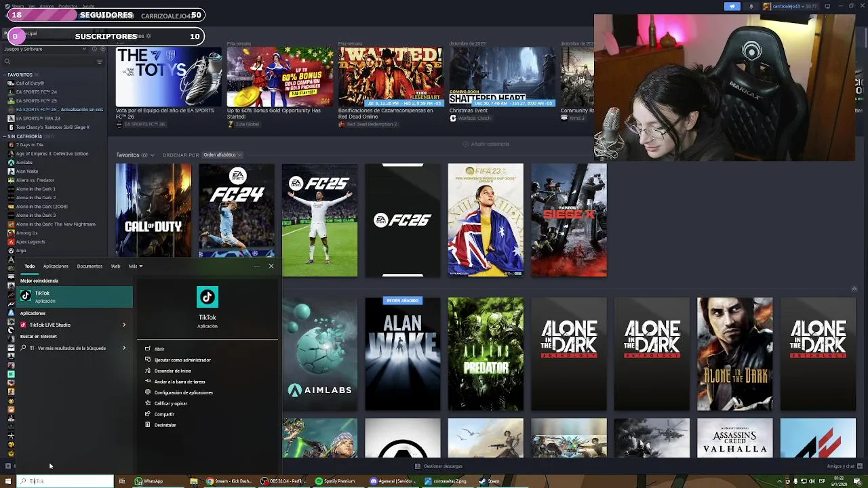Open Chrome Stream - Kick Dashboard taskbar item
This screenshot has width=868, height=488.
[x=229, y=481]
